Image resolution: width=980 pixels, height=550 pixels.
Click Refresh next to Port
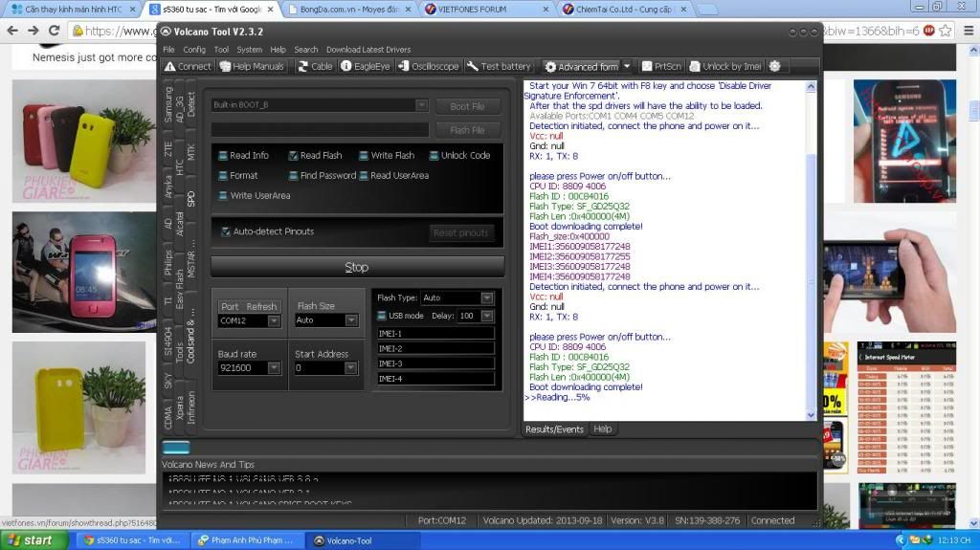pos(261,307)
